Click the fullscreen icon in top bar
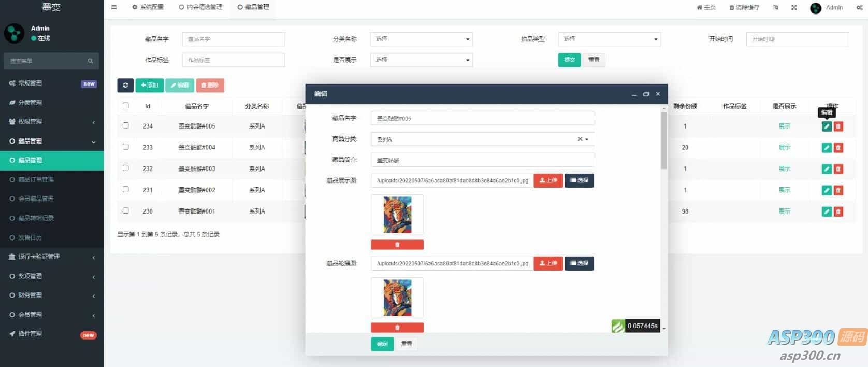868x367 pixels. pyautogui.click(x=794, y=8)
